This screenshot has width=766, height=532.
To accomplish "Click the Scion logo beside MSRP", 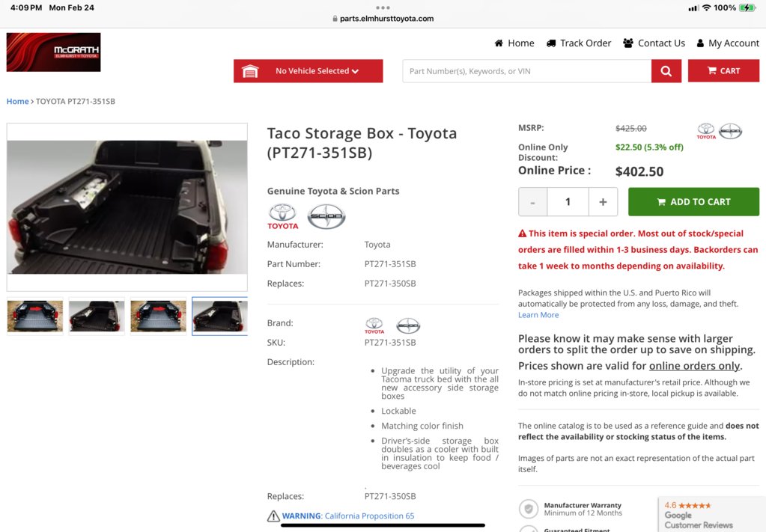I will [x=730, y=131].
